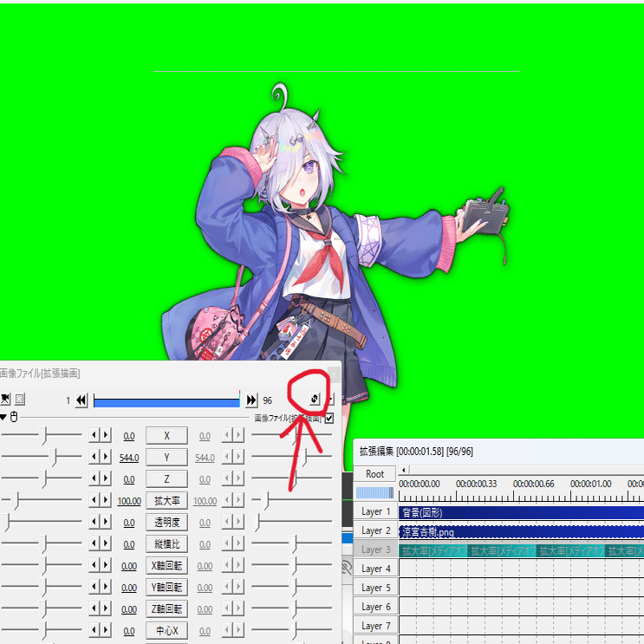This screenshot has height=644, width=644.
Task: Toggle Layer 1 visibility button
Action: (x=375, y=511)
